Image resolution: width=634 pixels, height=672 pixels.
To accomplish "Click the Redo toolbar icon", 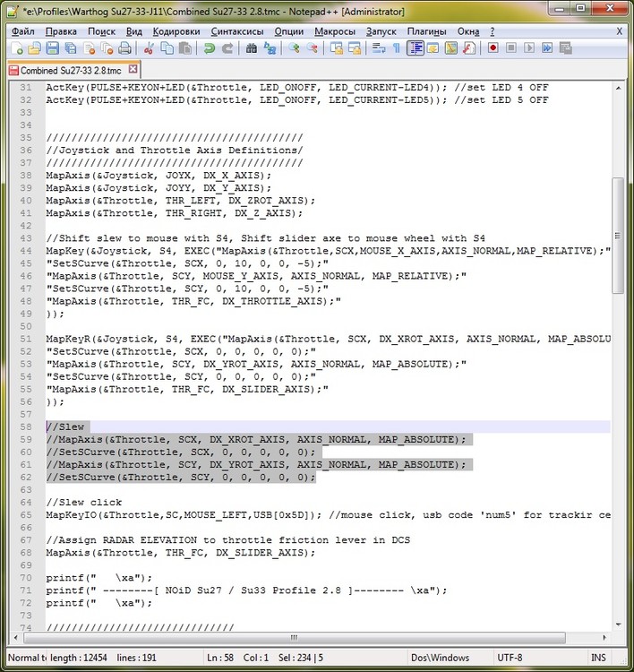I will click(227, 48).
